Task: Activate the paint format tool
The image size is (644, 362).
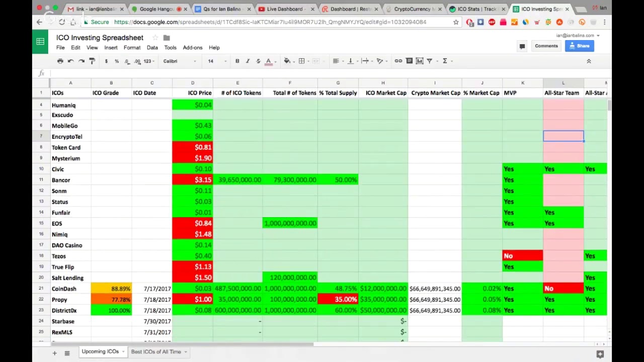Action: 92,61
